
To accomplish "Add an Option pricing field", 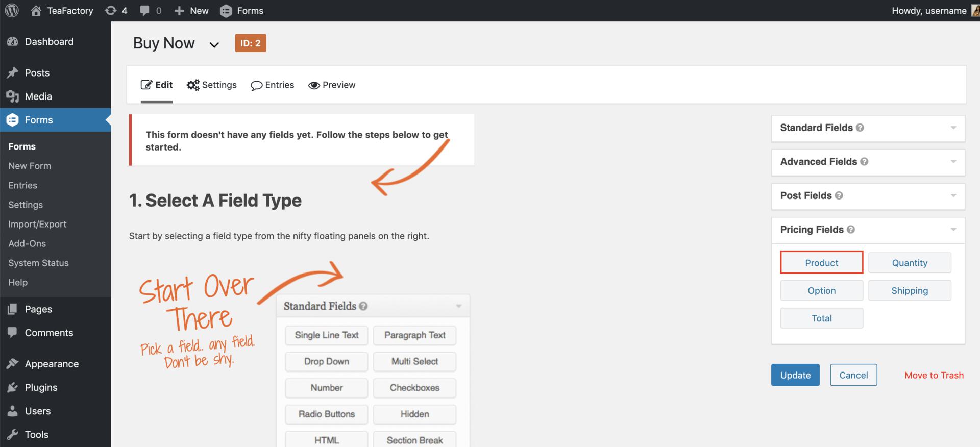I will pyautogui.click(x=821, y=290).
